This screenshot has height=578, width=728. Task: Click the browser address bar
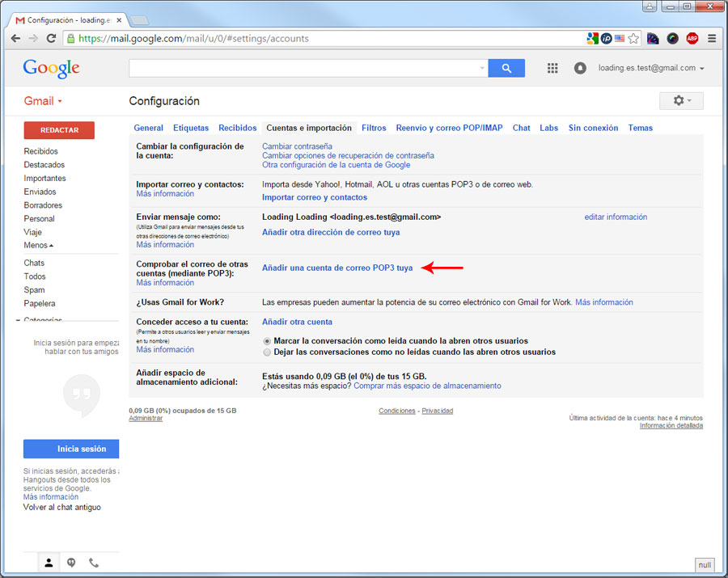pos(325,39)
